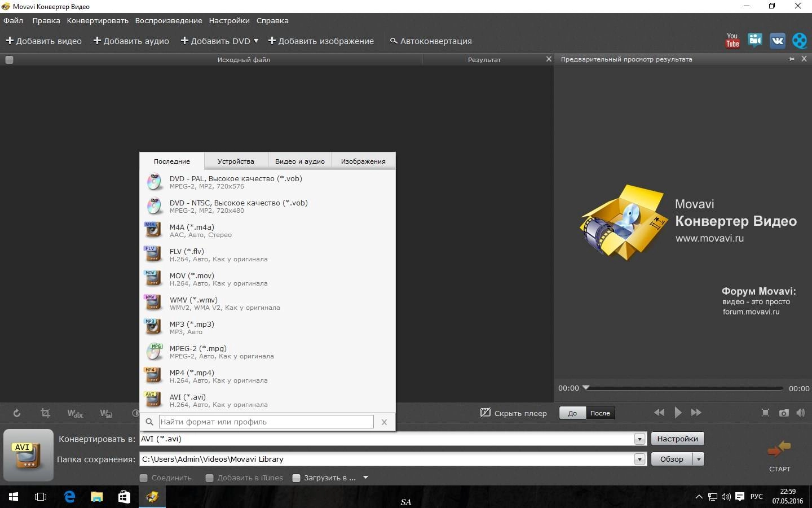The height and width of the screenshot is (508, 812).
Task: Enable the Загрузить в ... checkbox
Action: click(x=296, y=478)
